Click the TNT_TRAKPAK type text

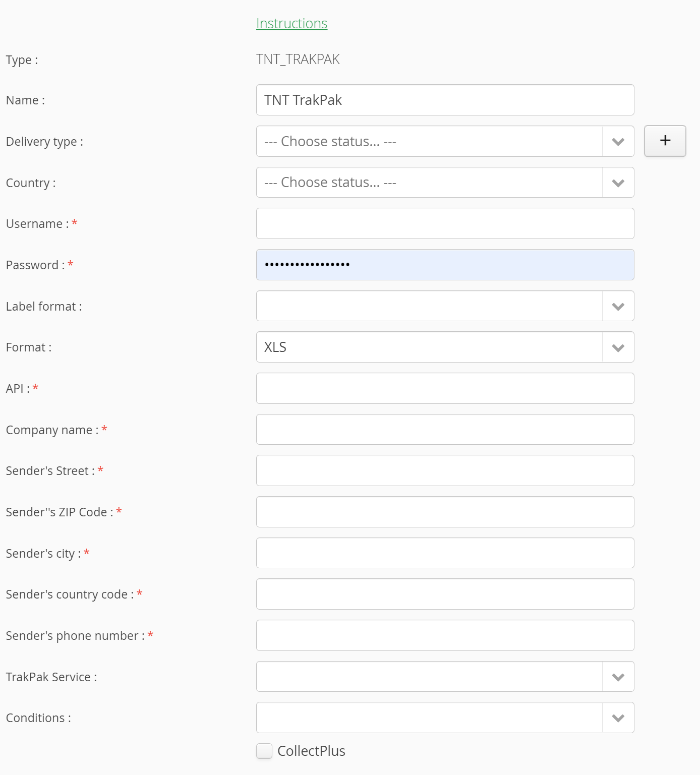pyautogui.click(x=298, y=59)
